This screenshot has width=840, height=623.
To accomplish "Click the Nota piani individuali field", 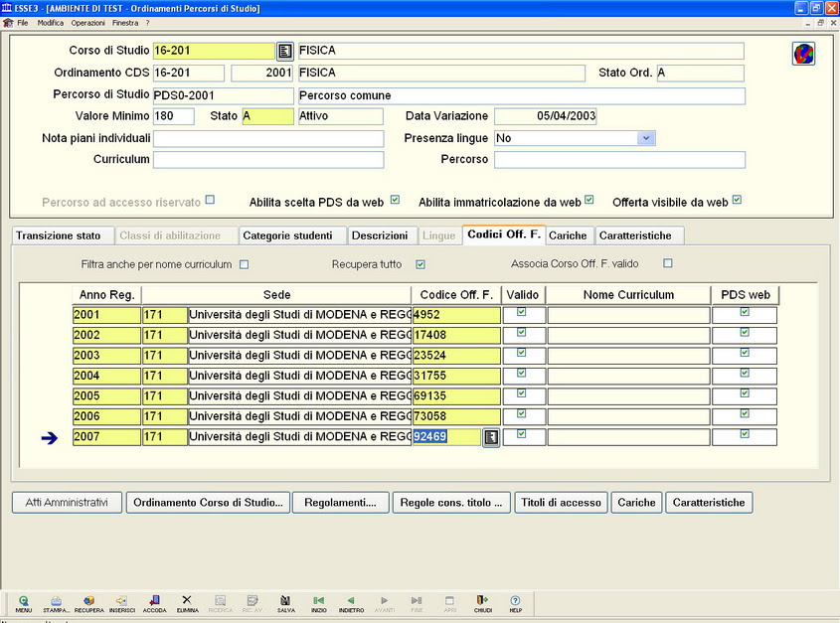I will (268, 138).
